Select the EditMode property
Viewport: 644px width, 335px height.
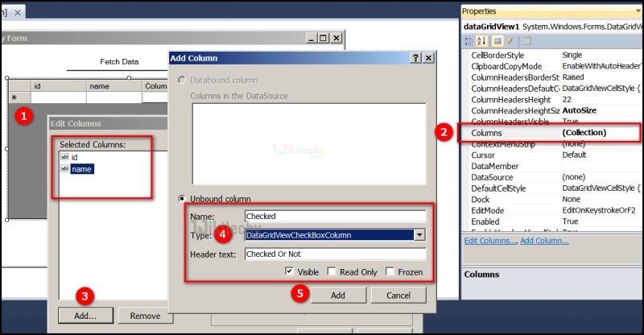coord(488,210)
